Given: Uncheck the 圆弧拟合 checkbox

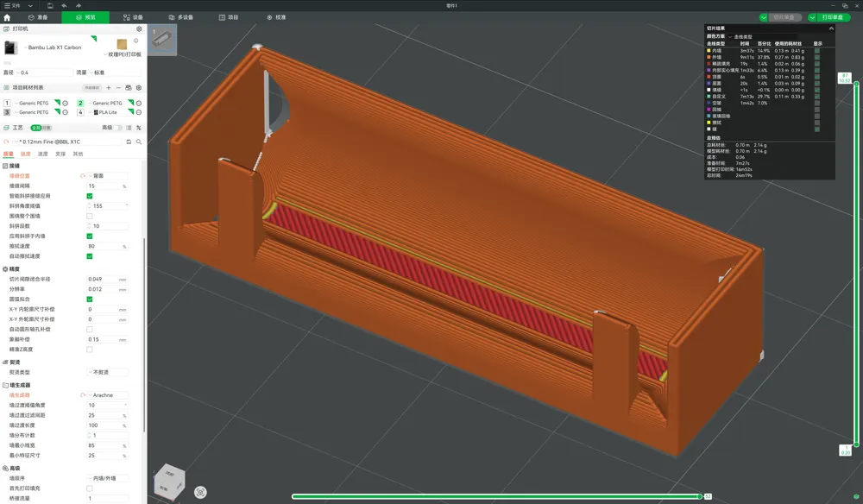Looking at the screenshot, I should pyautogui.click(x=90, y=299).
